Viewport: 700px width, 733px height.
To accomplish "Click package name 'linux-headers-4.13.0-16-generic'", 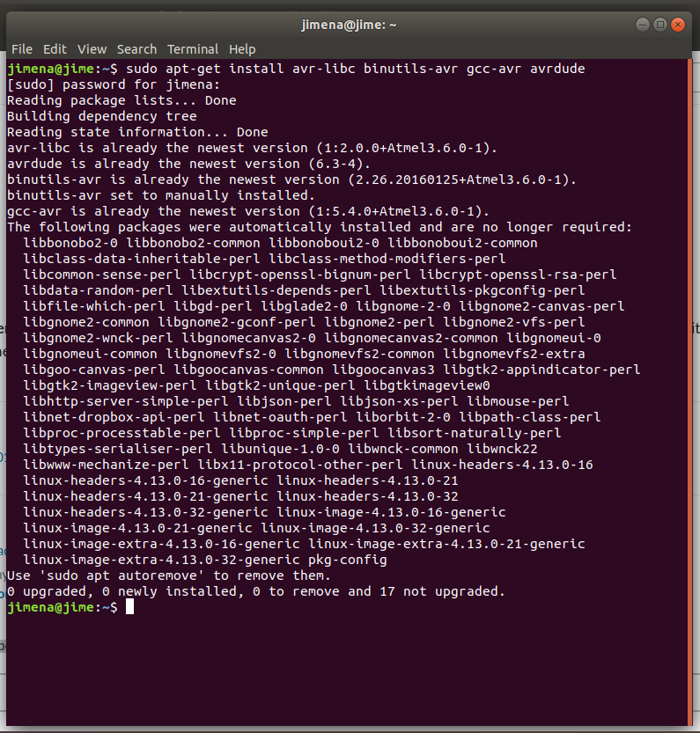I will pos(145,481).
